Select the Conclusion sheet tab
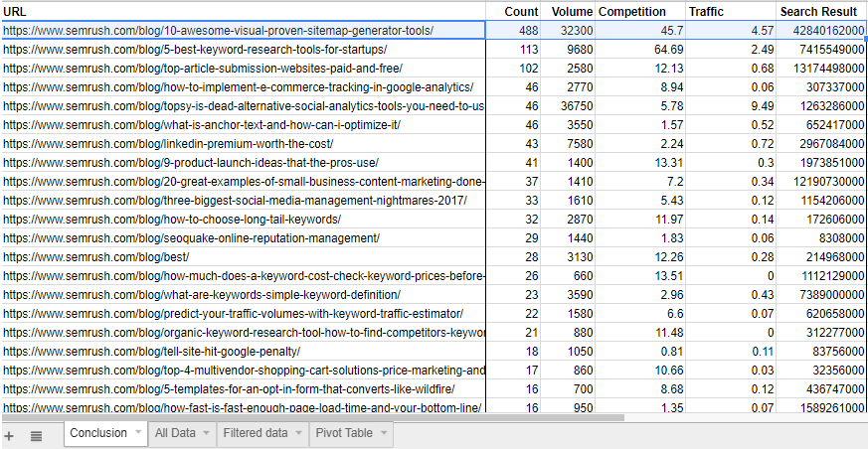The image size is (868, 449). [98, 433]
